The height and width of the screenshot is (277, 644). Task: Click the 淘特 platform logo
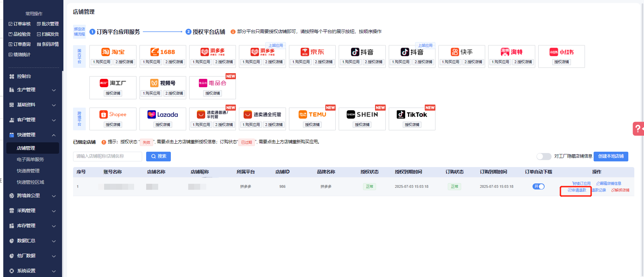[512, 52]
